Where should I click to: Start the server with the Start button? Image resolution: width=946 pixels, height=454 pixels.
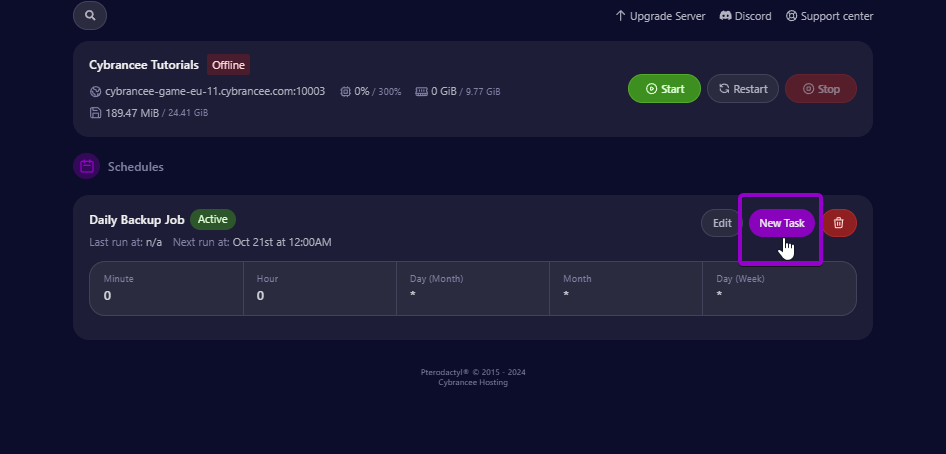(x=664, y=89)
